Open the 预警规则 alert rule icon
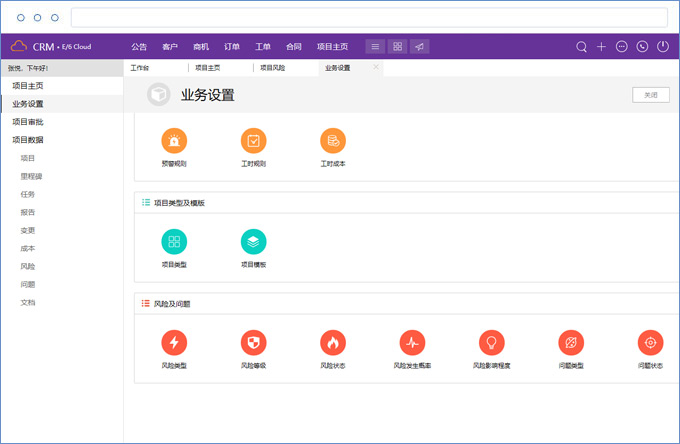This screenshot has width=680, height=444. [174, 141]
